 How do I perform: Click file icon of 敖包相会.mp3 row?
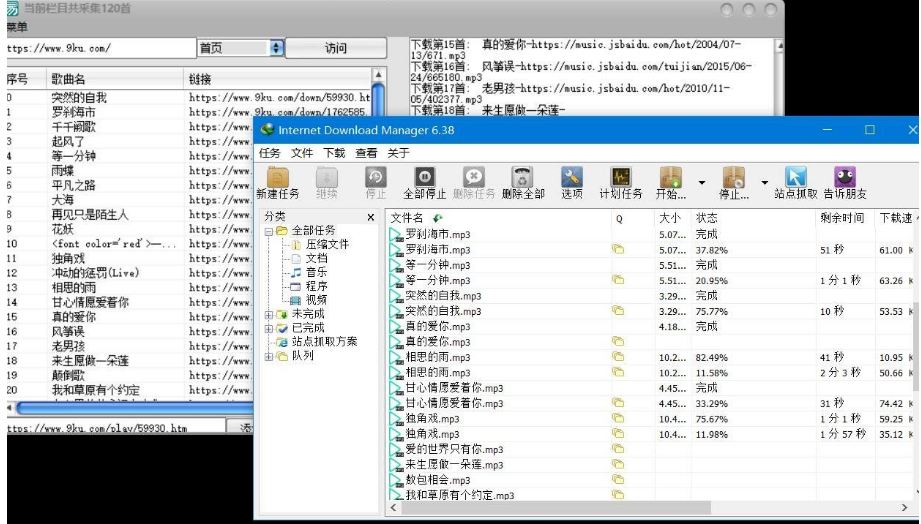(x=396, y=481)
